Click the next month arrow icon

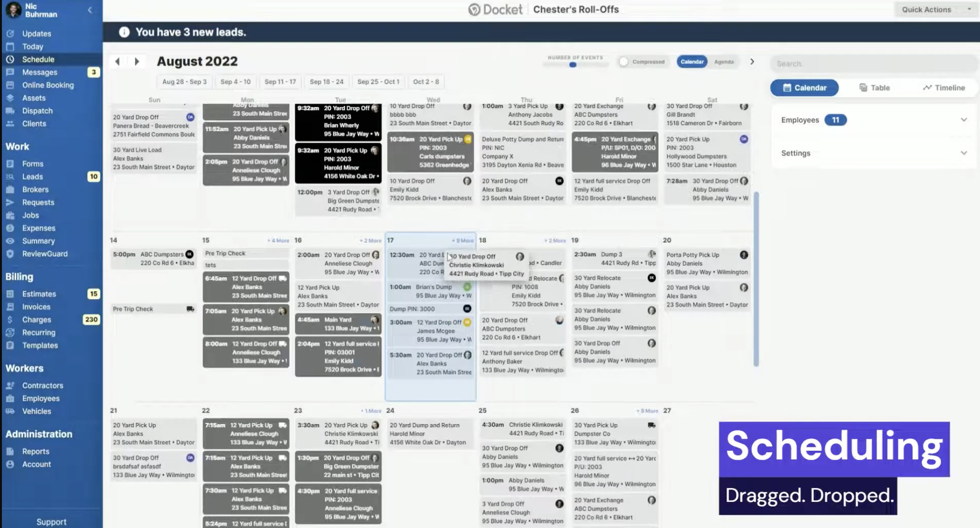pos(137,61)
